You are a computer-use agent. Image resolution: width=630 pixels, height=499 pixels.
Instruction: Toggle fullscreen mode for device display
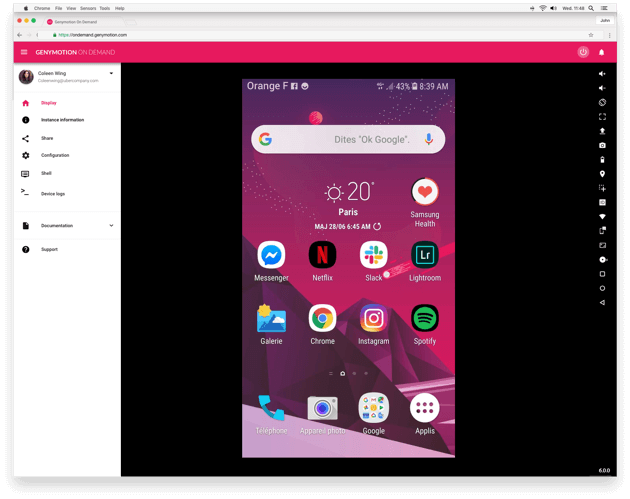pyautogui.click(x=602, y=117)
